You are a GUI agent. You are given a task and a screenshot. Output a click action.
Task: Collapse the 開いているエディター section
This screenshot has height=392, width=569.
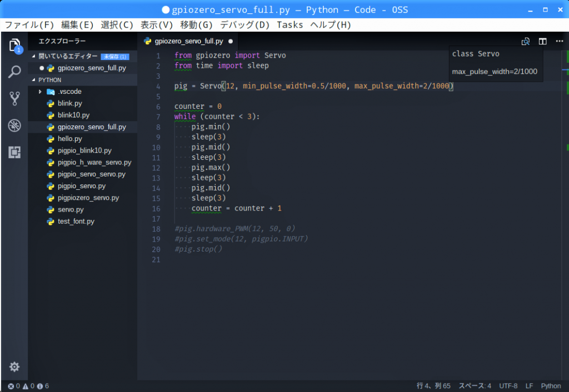pos(34,56)
